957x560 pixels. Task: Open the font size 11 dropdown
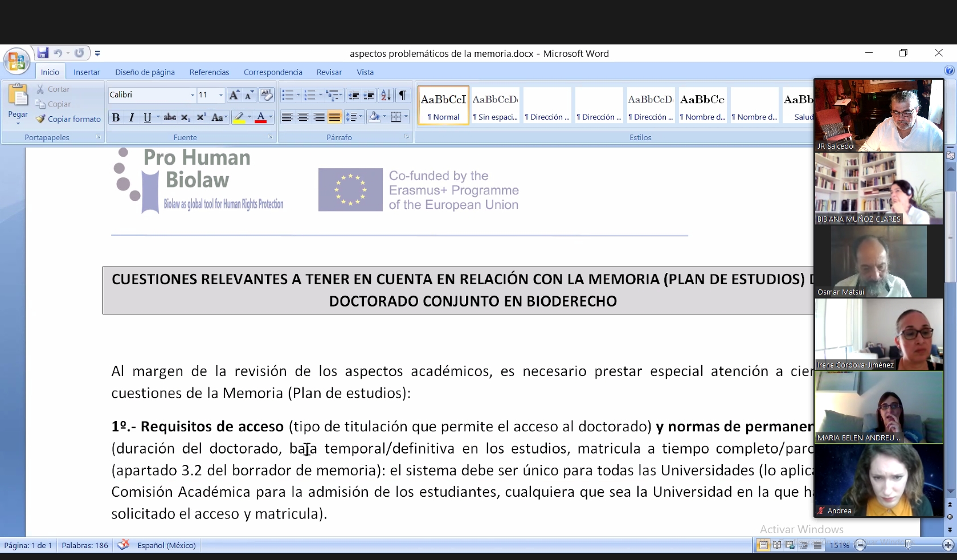click(221, 95)
